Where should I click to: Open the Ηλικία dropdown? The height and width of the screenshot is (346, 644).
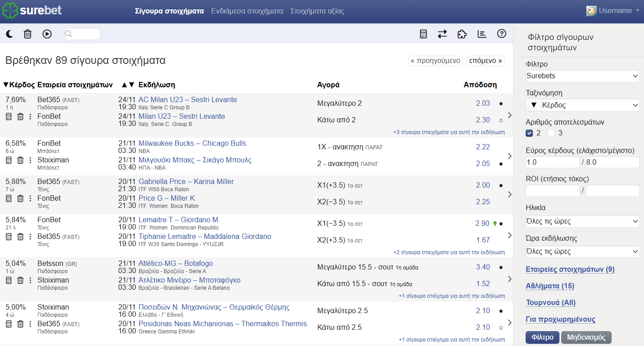(583, 221)
